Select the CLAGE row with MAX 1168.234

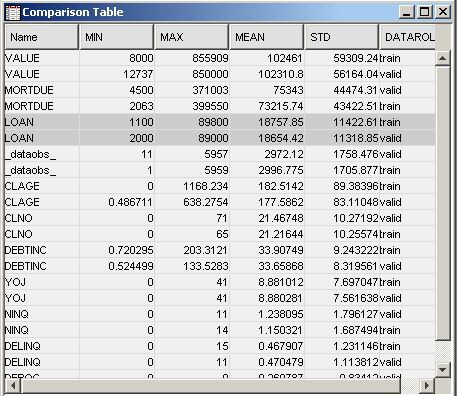point(220,186)
